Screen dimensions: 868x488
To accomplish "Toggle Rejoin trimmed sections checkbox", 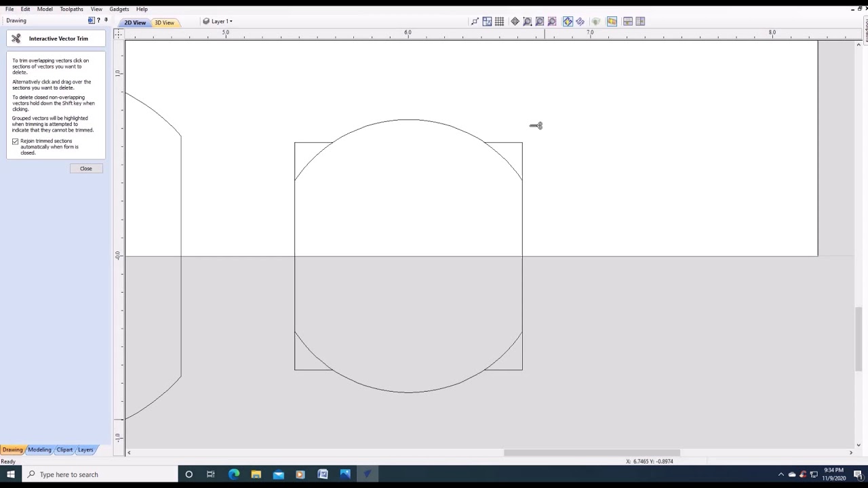I will (x=15, y=141).
